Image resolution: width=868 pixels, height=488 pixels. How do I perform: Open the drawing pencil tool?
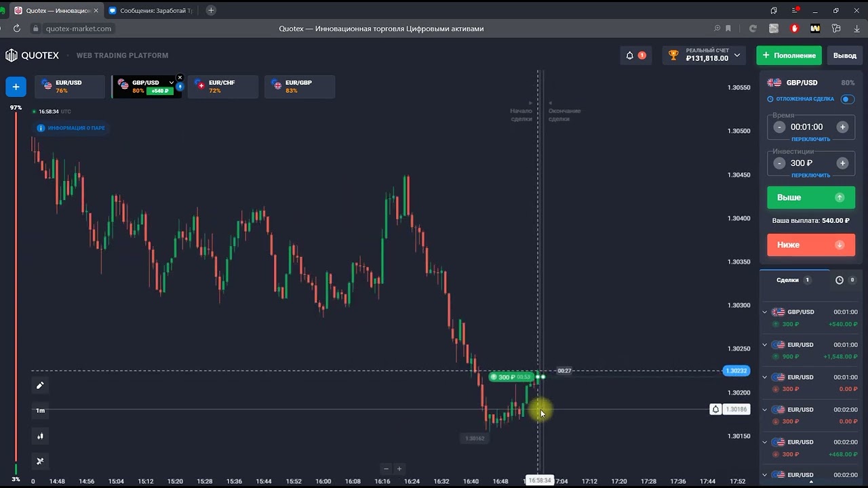40,385
